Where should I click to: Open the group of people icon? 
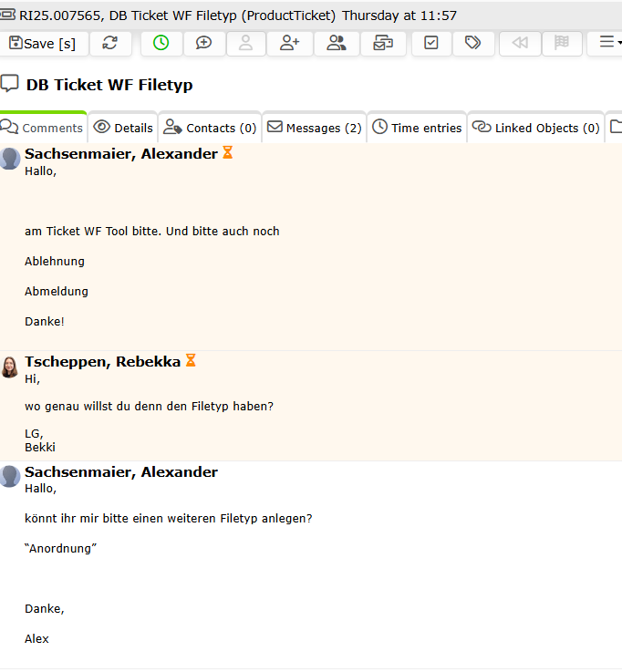pos(337,43)
